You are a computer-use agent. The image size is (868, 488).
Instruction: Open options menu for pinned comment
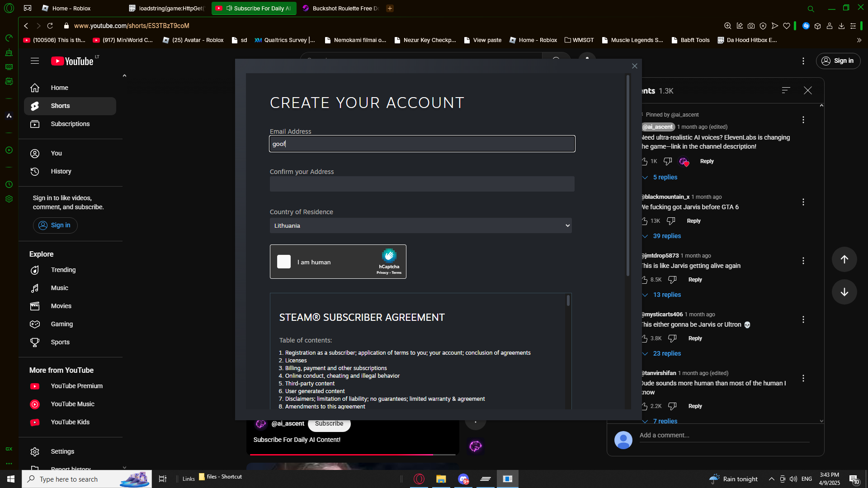click(803, 120)
